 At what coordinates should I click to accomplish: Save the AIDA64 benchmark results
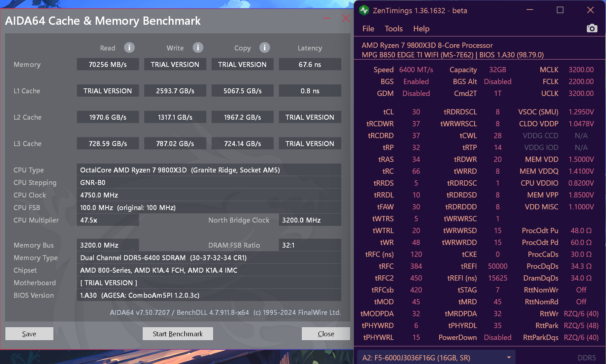coord(29,334)
